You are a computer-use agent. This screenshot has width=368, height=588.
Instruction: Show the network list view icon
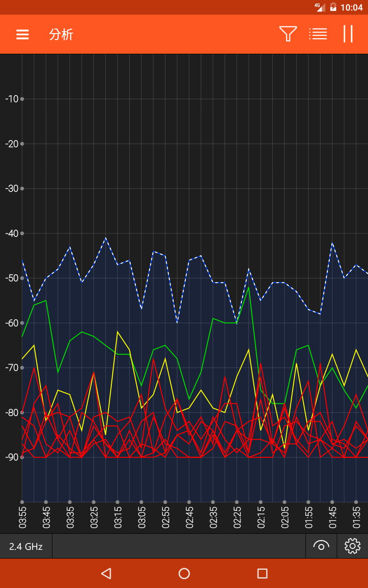click(x=318, y=34)
